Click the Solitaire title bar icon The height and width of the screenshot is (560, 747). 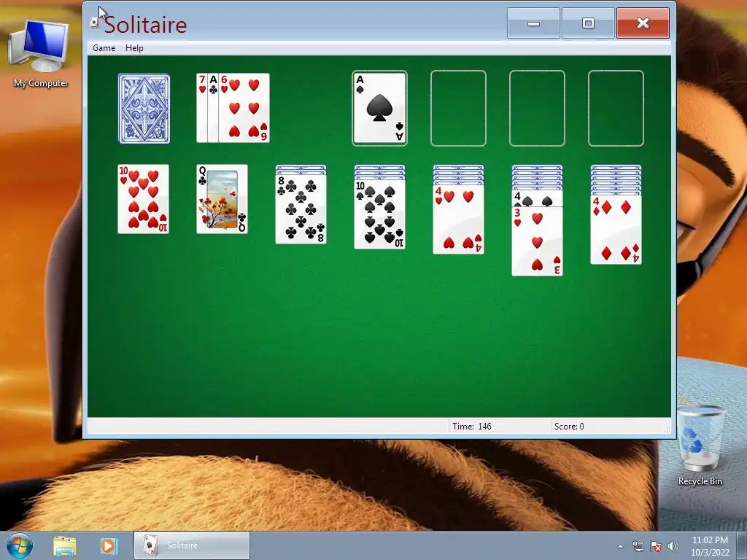[95, 23]
